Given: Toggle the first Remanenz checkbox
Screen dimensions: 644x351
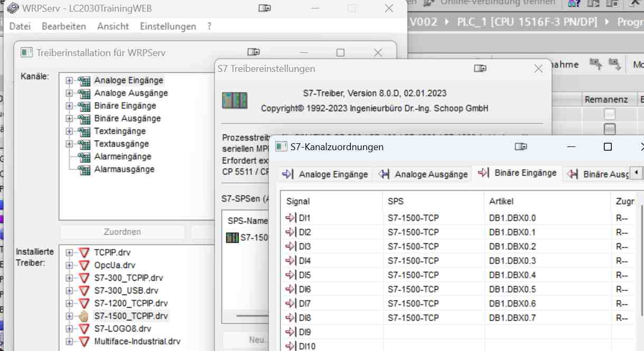Looking at the screenshot, I should point(610,114).
